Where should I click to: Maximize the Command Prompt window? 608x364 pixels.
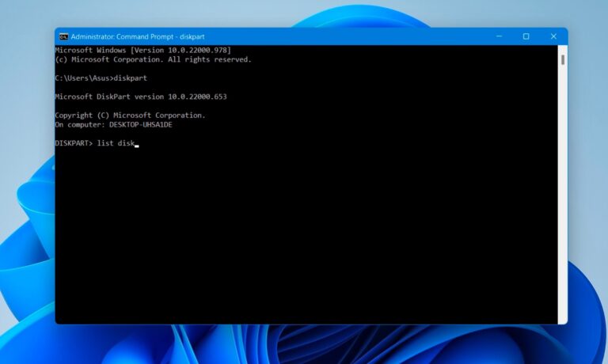point(526,36)
